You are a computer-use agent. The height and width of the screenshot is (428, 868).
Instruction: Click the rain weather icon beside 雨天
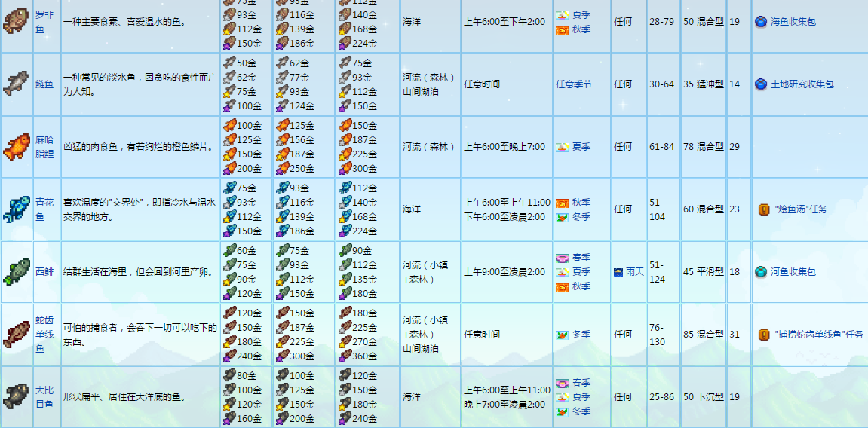coord(618,272)
